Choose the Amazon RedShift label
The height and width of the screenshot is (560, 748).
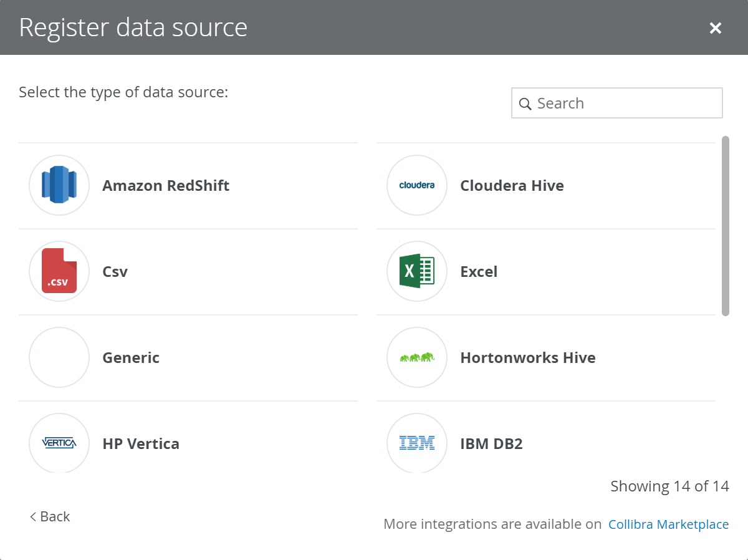click(x=166, y=186)
